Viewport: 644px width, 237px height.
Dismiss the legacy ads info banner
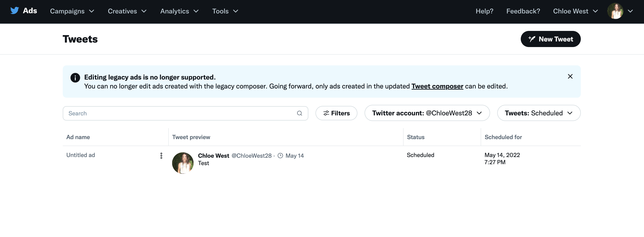570,77
